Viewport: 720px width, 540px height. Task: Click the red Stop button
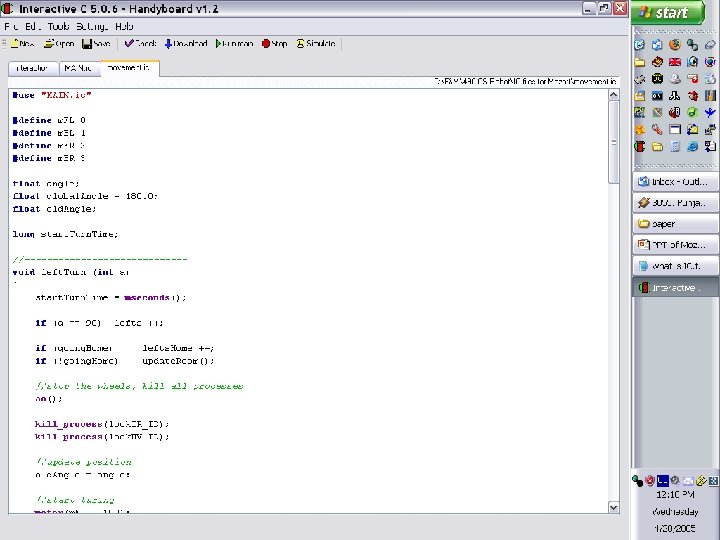(x=275, y=44)
